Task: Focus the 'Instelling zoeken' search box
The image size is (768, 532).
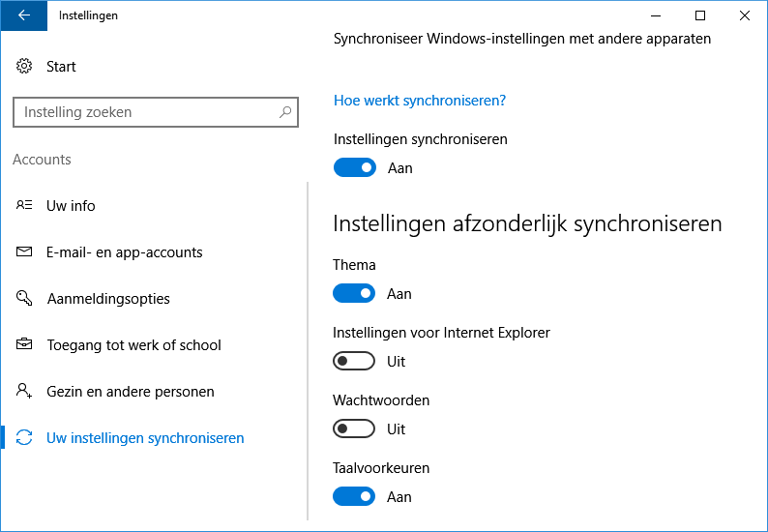Action: 145,112
